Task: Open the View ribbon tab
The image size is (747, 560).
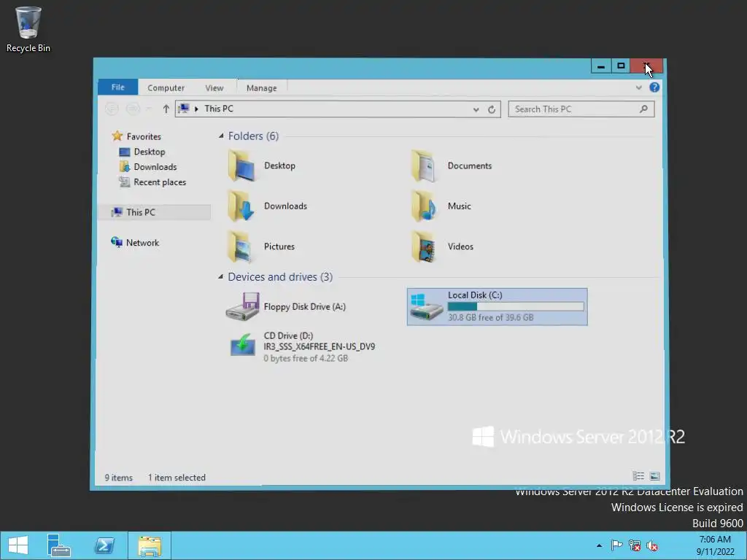Action: click(x=214, y=88)
